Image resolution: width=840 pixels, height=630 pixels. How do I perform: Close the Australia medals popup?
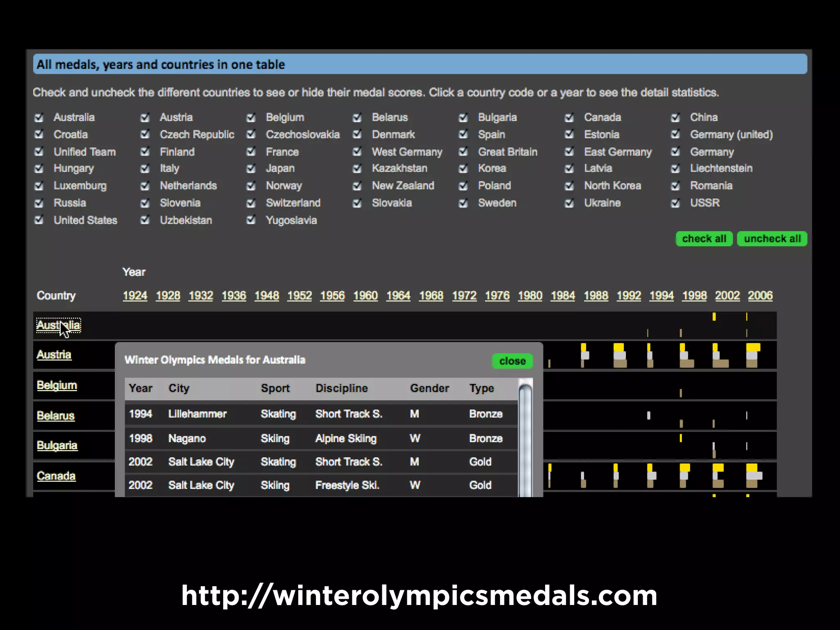click(512, 361)
